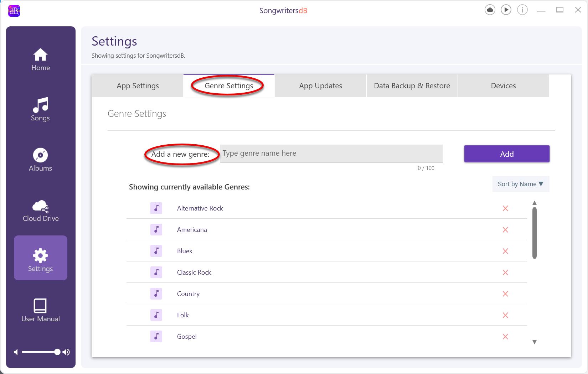Click the cloud icon in title bar
This screenshot has width=588, height=374.
(x=490, y=10)
